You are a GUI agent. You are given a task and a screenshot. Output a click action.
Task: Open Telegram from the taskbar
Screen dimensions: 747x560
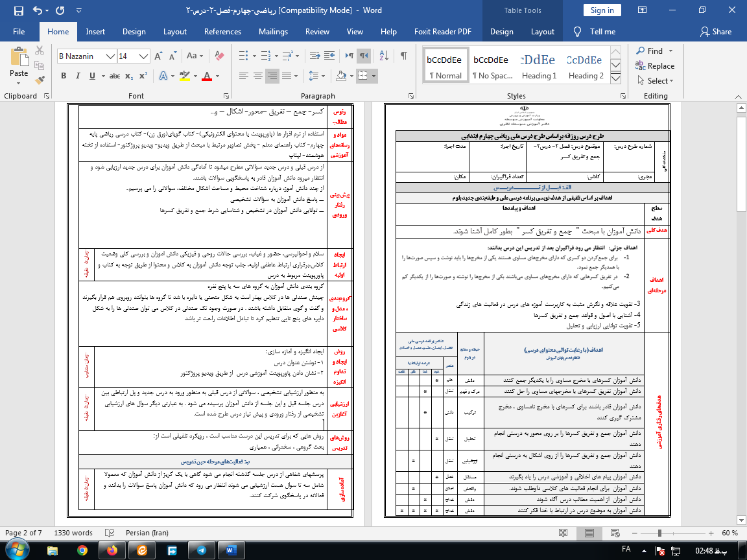click(x=202, y=550)
